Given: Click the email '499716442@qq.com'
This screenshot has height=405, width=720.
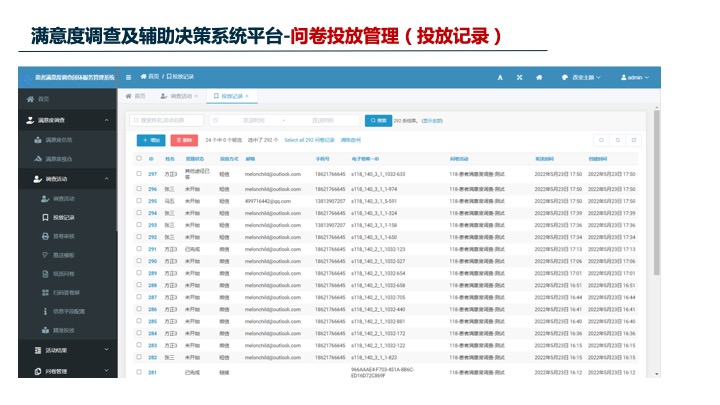Looking at the screenshot, I should coord(268,201).
